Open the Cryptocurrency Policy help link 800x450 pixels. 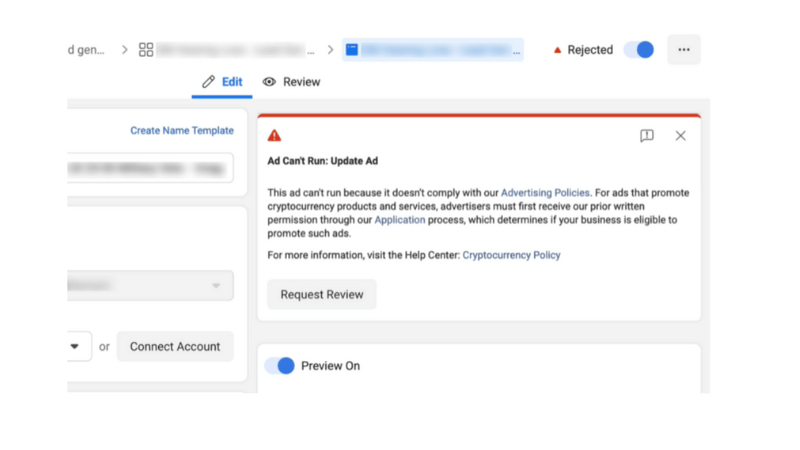click(511, 256)
